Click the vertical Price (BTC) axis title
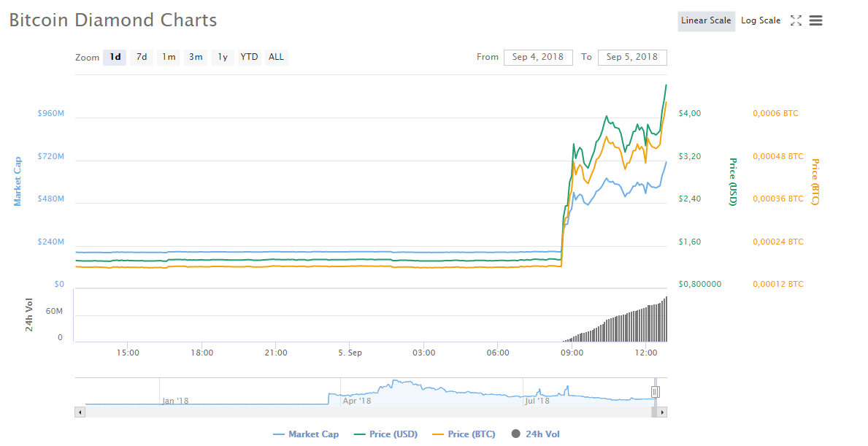 (x=815, y=182)
